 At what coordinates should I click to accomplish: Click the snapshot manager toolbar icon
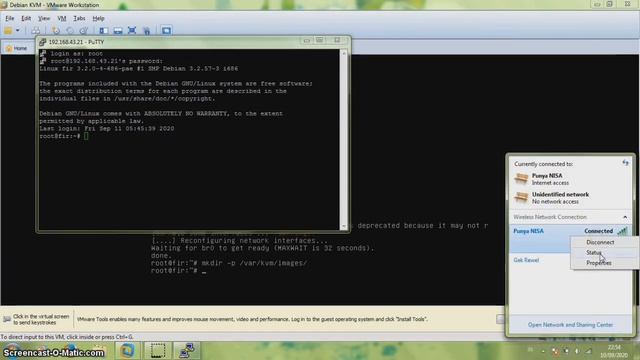(84, 31)
